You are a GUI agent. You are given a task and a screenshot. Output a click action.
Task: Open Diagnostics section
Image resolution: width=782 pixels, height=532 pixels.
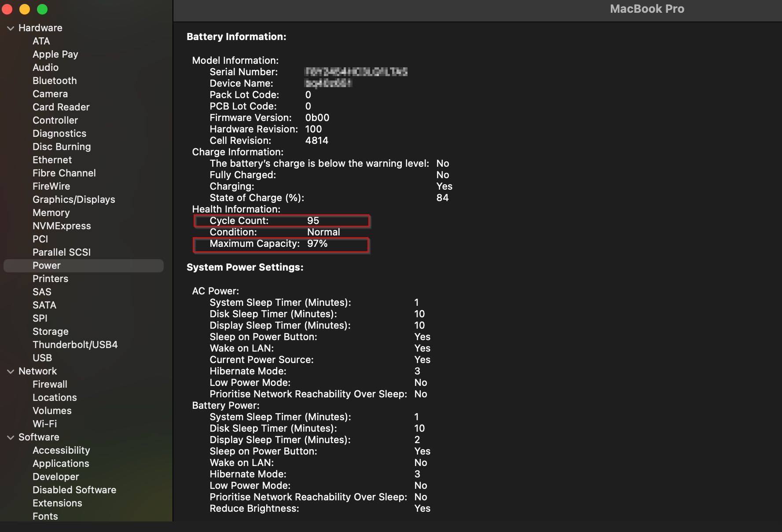(x=59, y=133)
